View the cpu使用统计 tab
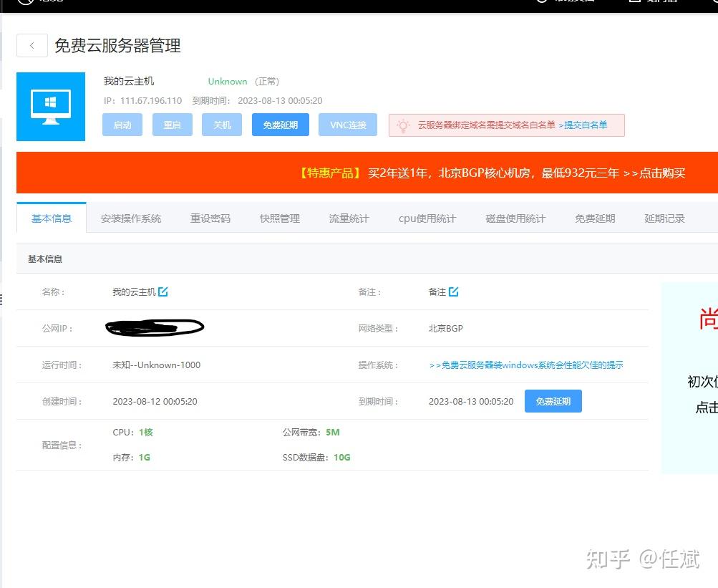Screen dimensions: 718x588 427,218
